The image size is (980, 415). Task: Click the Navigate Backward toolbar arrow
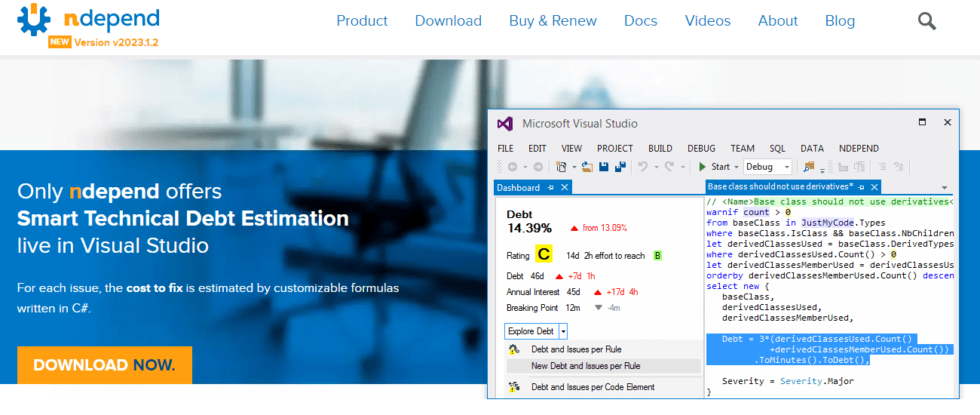click(512, 167)
